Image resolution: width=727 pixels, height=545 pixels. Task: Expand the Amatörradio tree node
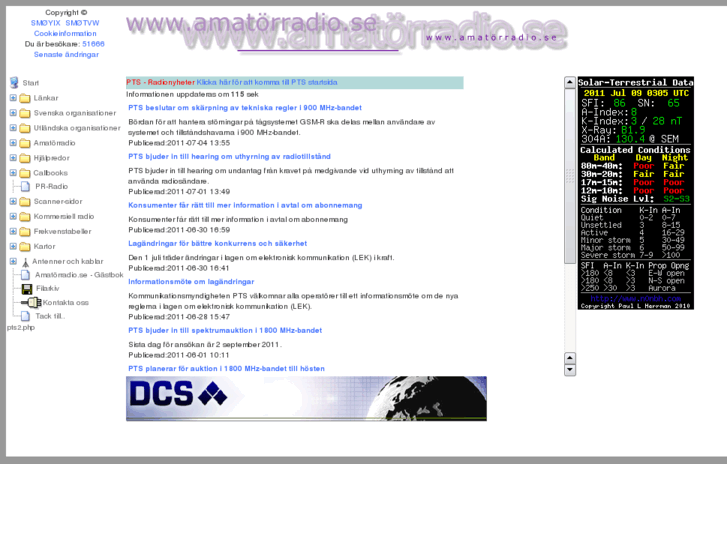point(13,143)
